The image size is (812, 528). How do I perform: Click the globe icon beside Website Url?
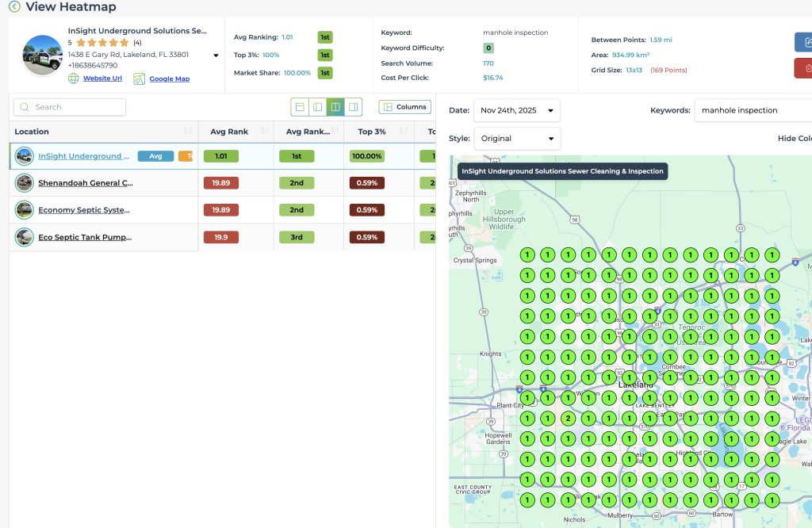point(74,78)
